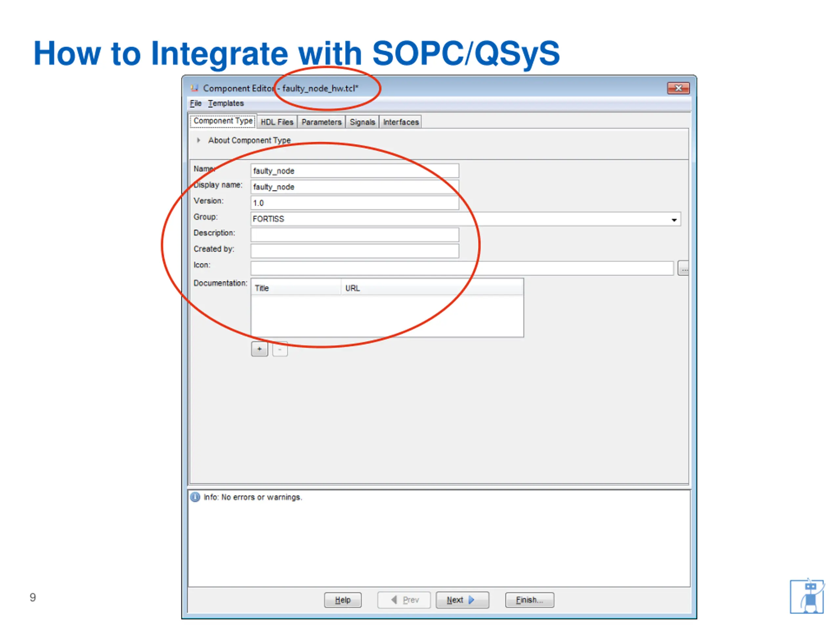Click the Name input field
The height and width of the screenshot is (630, 840).
pyautogui.click(x=355, y=171)
